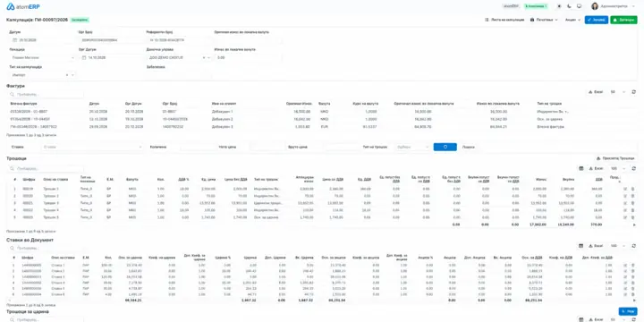Image resolution: width=644 pixels, height=322 pixels.
Task: Open calendar icon in Датум field
Action: tap(15, 40)
